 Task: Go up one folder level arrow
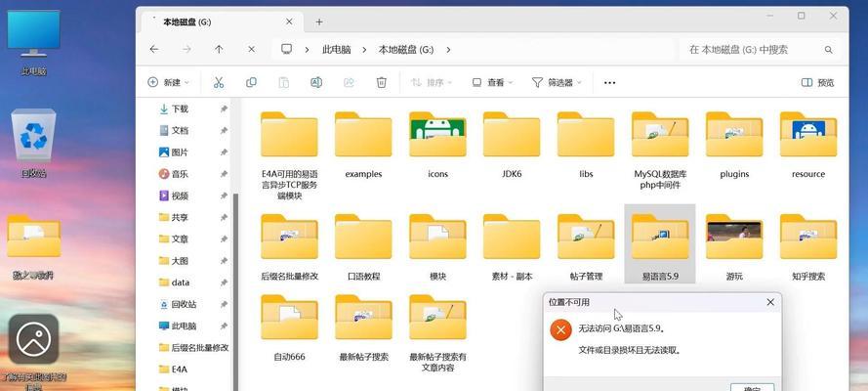tap(219, 49)
